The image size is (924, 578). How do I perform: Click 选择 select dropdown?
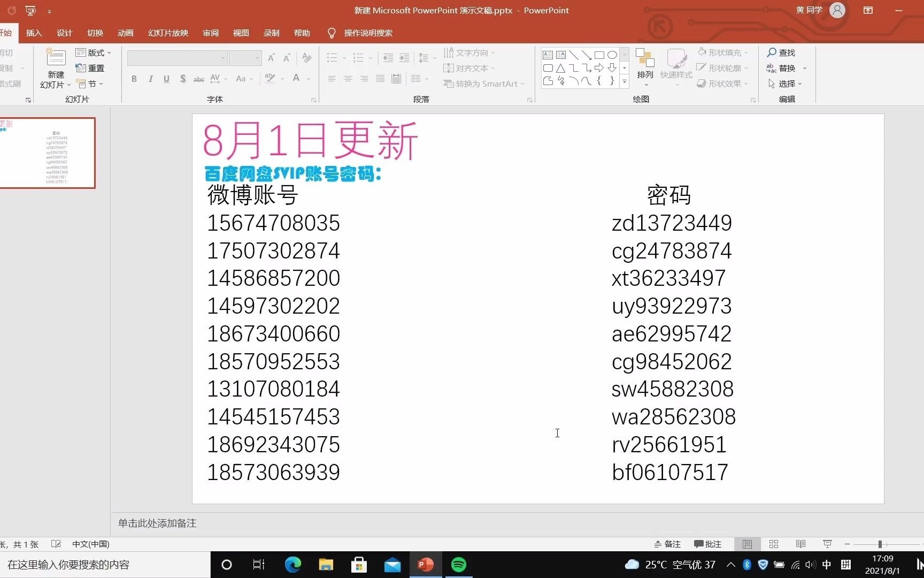(784, 83)
